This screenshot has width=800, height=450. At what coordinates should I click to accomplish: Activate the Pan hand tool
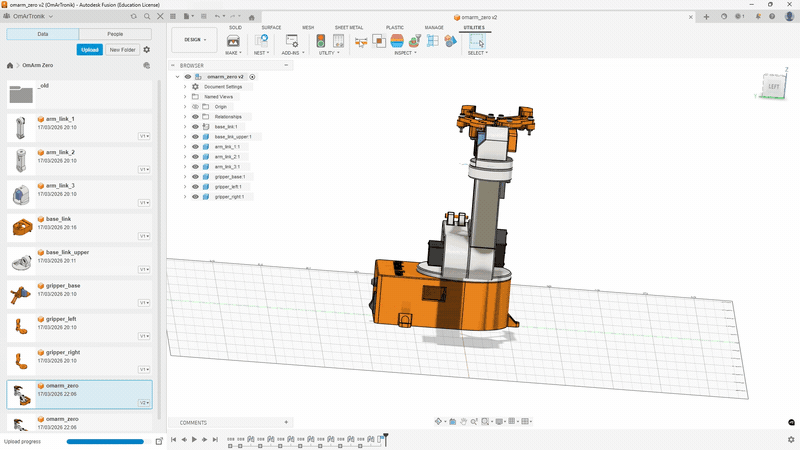pos(463,421)
